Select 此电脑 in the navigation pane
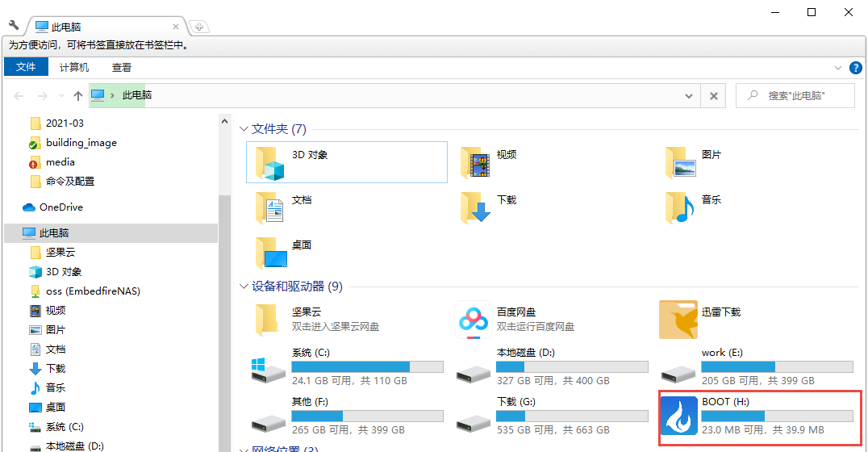 coord(54,233)
